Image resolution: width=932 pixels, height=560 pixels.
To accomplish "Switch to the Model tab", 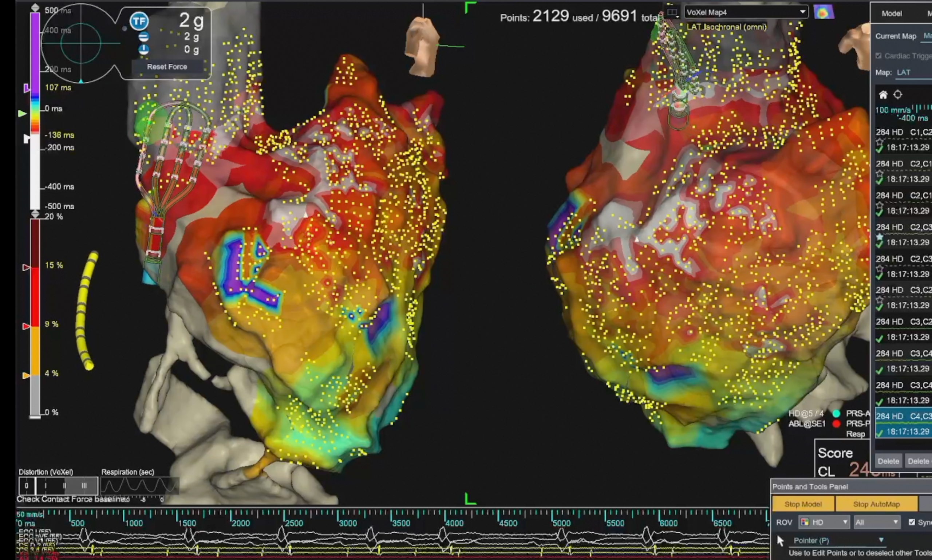I will [892, 13].
